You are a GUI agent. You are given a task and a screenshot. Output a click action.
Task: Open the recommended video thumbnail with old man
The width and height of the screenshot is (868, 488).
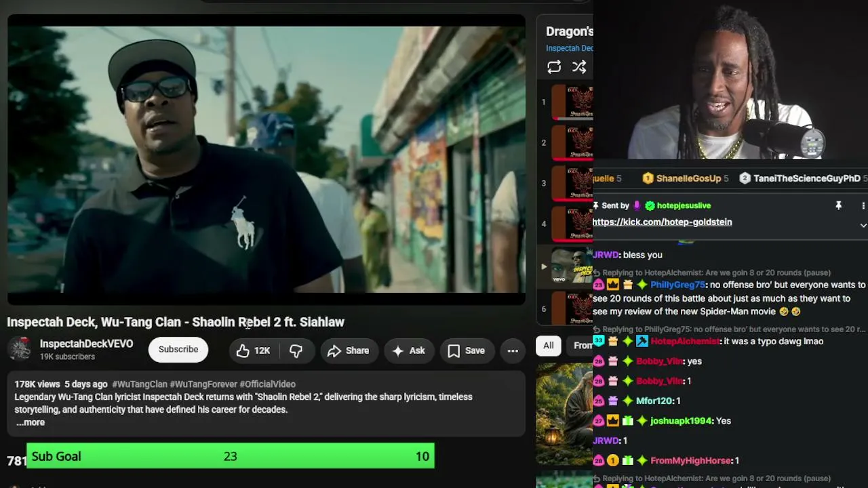tap(564, 414)
